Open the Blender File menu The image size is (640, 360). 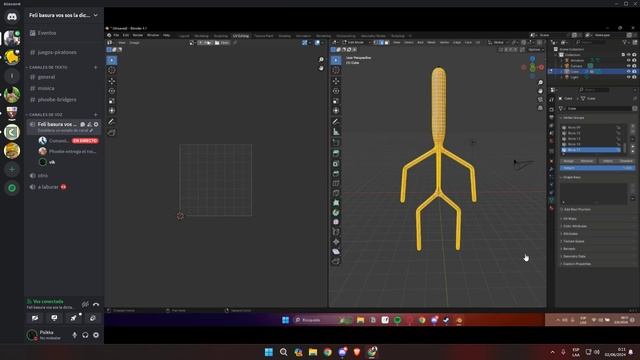116,36
